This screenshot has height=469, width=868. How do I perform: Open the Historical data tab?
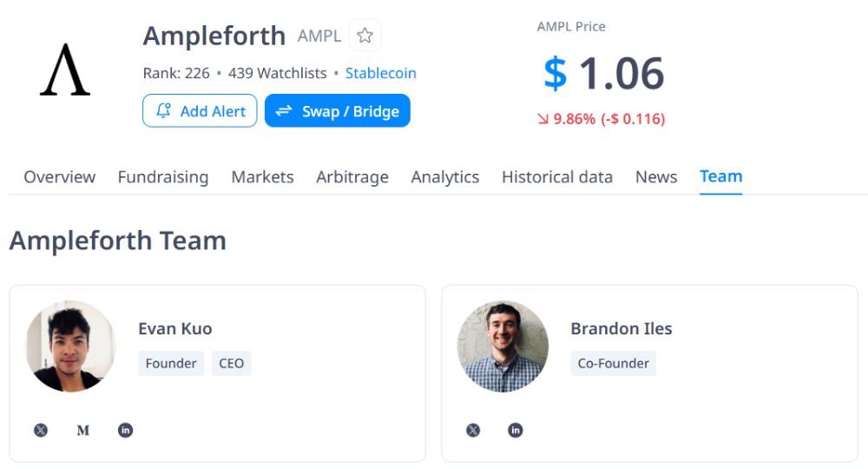click(557, 177)
